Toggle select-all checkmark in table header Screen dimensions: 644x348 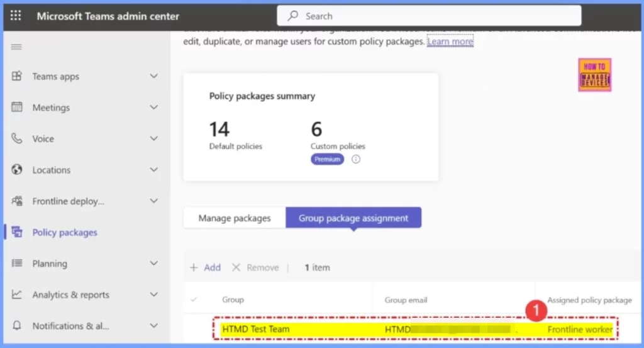(194, 300)
